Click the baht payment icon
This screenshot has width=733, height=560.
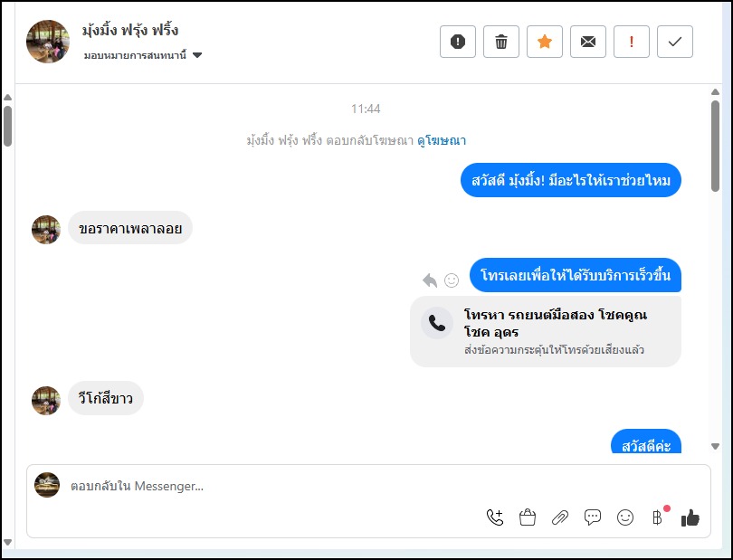tap(658, 517)
